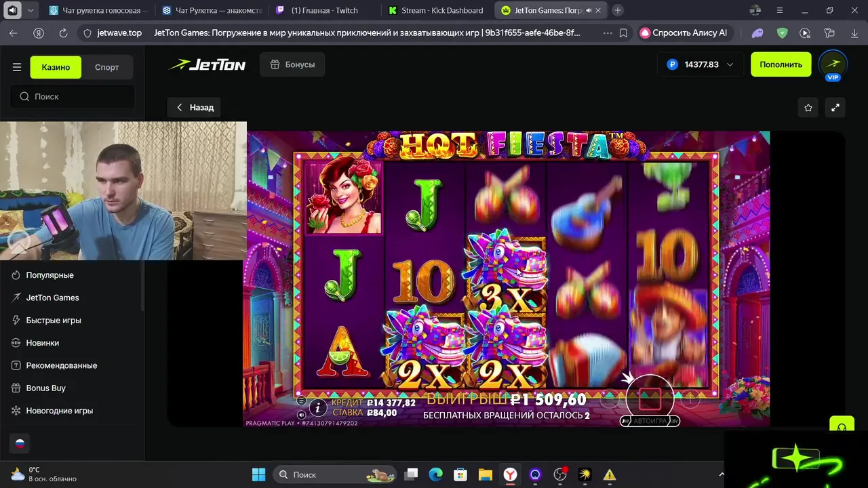The image size is (868, 488).
Task: Open the slot game menu icon
Action: coord(302,401)
